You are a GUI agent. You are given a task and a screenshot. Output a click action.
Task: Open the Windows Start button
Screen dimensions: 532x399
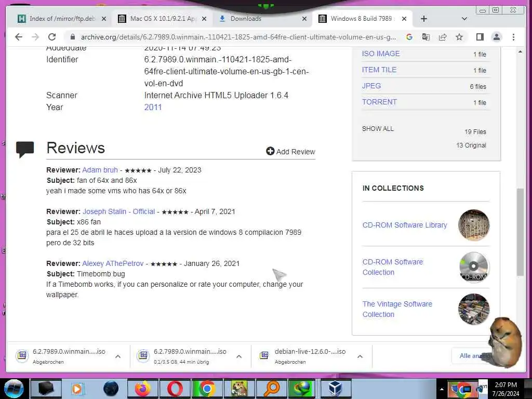14,389
